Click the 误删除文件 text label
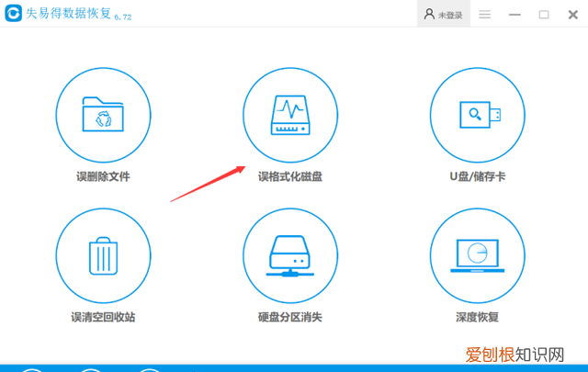Screen dimensions: 588x372 (103, 176)
